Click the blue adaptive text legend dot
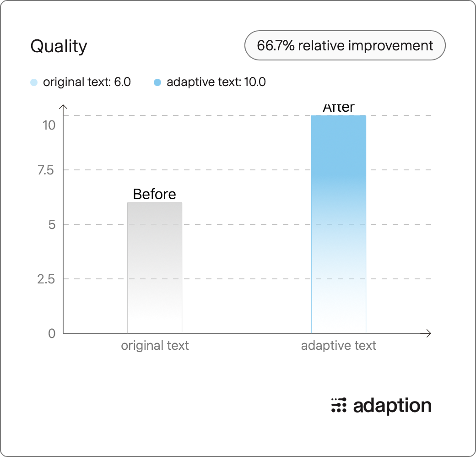This screenshot has width=476, height=457. pos(157,82)
